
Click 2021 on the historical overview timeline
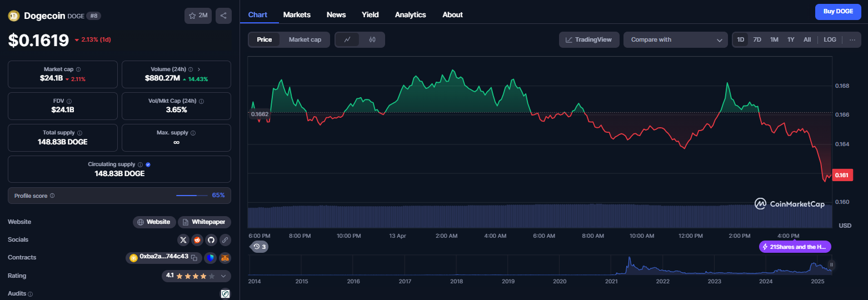coord(611,282)
